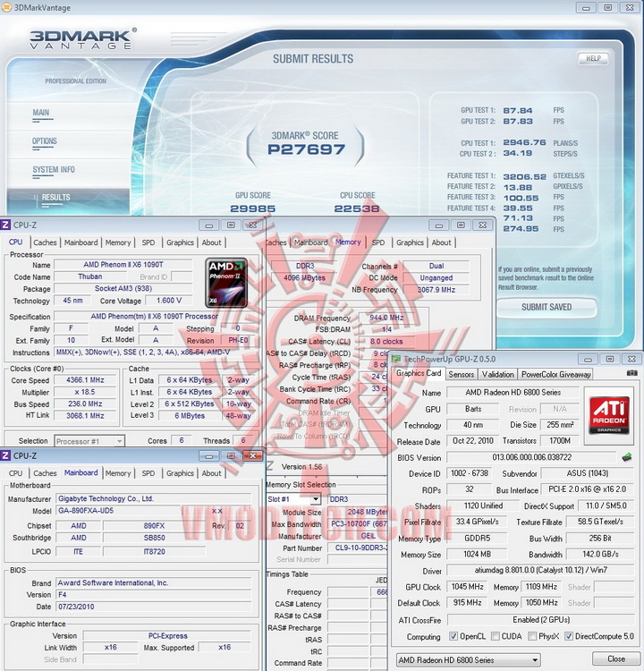Click the Core Voltage value 1.600 V
Image resolution: width=644 pixels, height=671 pixels.
click(169, 301)
